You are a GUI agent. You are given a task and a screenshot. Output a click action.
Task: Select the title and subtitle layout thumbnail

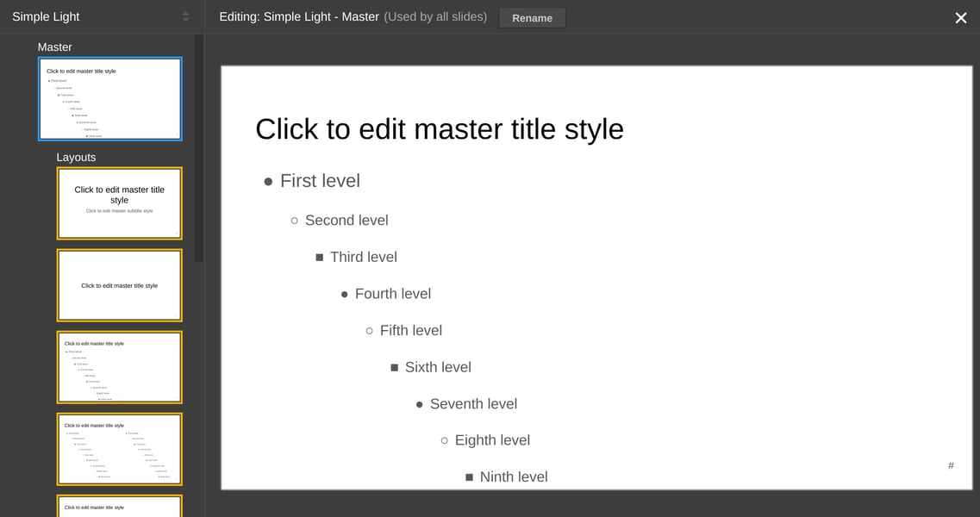tap(119, 203)
